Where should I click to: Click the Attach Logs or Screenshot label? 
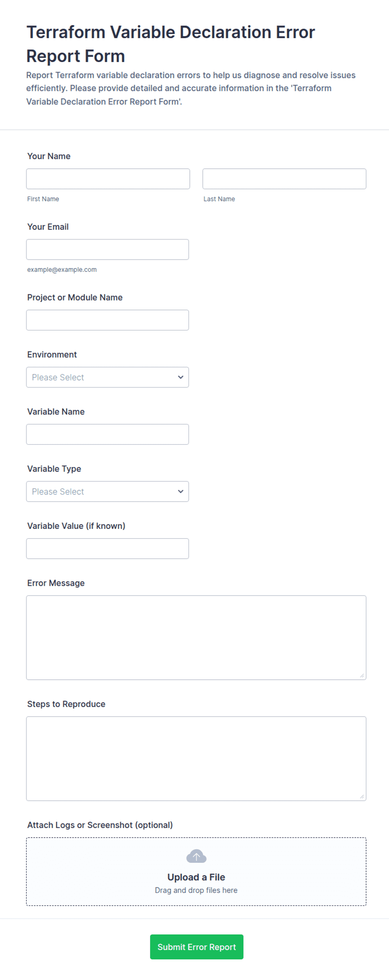click(100, 825)
